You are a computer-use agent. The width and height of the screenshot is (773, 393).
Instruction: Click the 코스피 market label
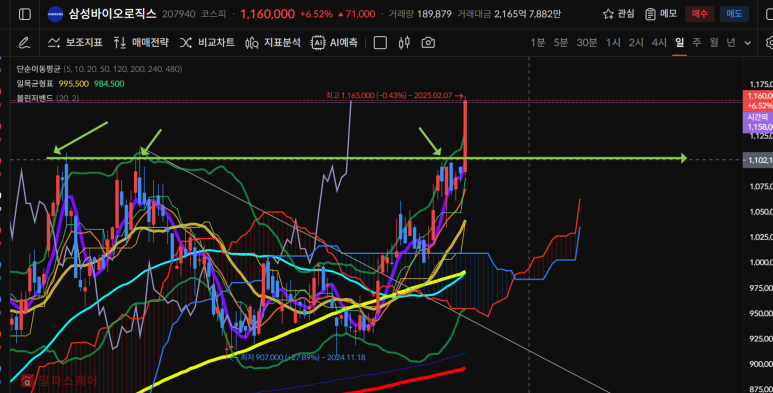coord(212,14)
